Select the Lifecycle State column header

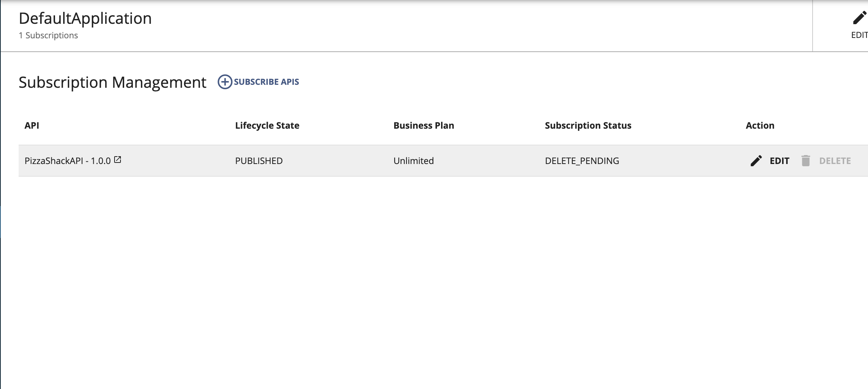tap(267, 125)
